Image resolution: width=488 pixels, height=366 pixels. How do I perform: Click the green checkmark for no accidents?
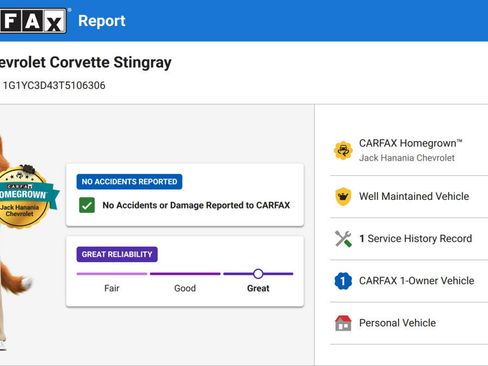87,205
